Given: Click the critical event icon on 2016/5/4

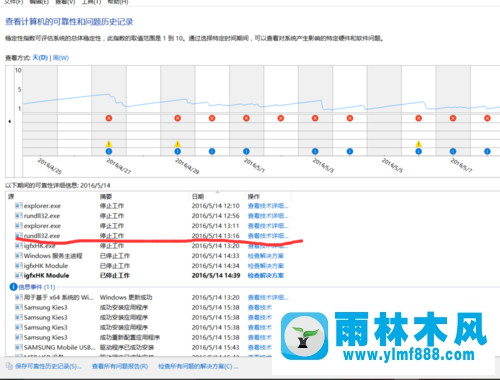Looking at the screenshot, I should point(350,118).
